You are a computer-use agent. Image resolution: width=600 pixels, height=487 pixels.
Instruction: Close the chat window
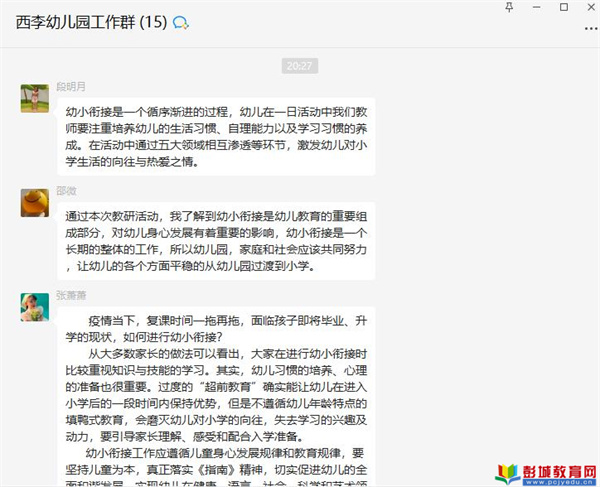coord(591,7)
